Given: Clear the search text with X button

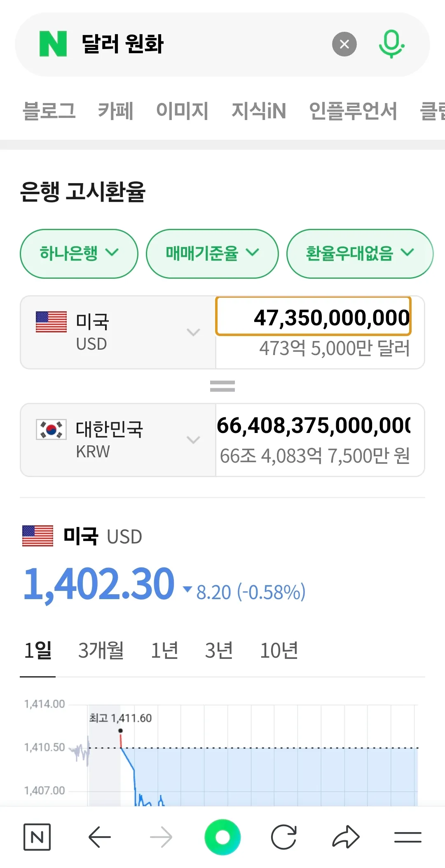Looking at the screenshot, I should point(344,44).
